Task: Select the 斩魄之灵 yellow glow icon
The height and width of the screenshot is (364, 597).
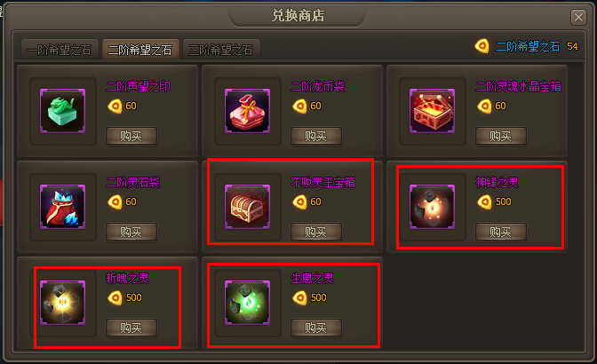Action: (x=63, y=303)
